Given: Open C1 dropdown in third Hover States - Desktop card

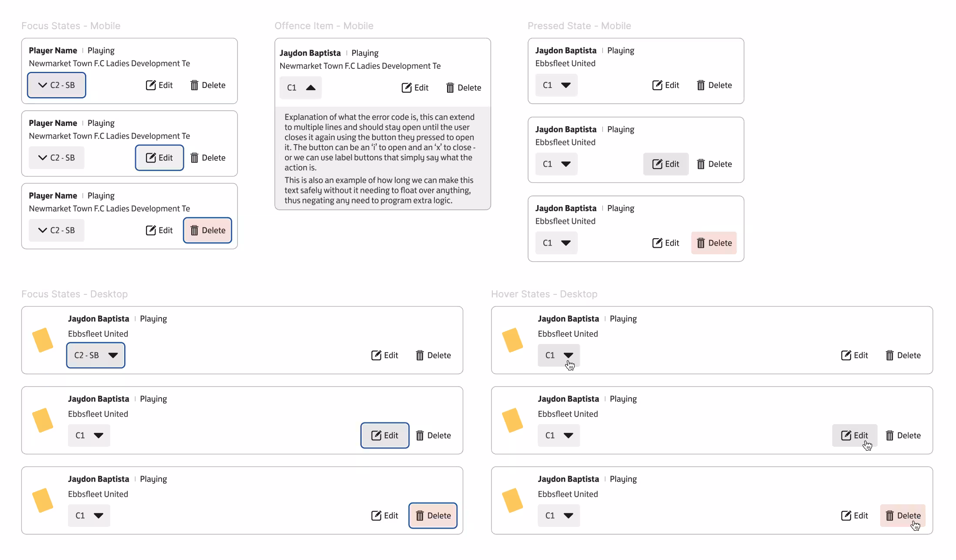Looking at the screenshot, I should 559,515.
